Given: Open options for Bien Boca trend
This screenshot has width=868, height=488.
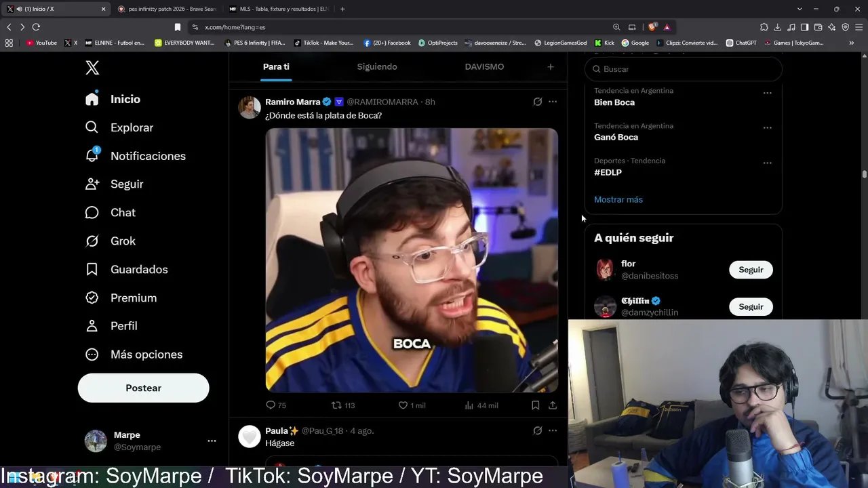Looking at the screenshot, I should tap(767, 93).
